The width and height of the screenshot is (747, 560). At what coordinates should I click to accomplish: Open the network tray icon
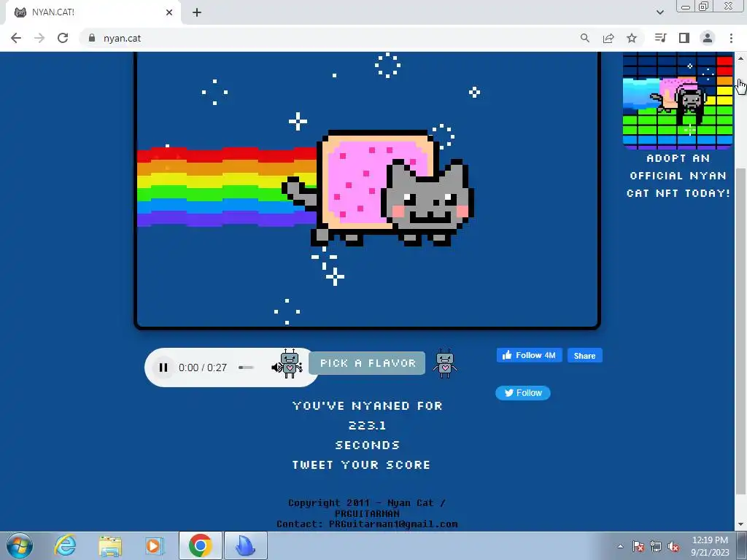[656, 546]
